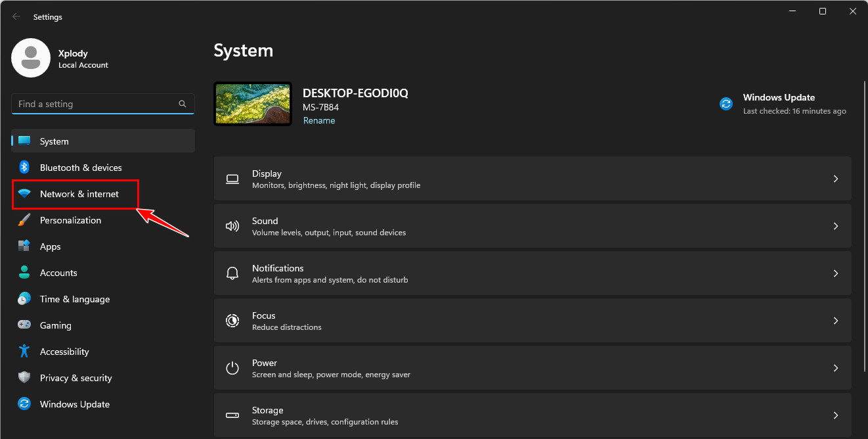868x439 pixels.
Task: Expand the Sound settings chevron
Action: [836, 226]
